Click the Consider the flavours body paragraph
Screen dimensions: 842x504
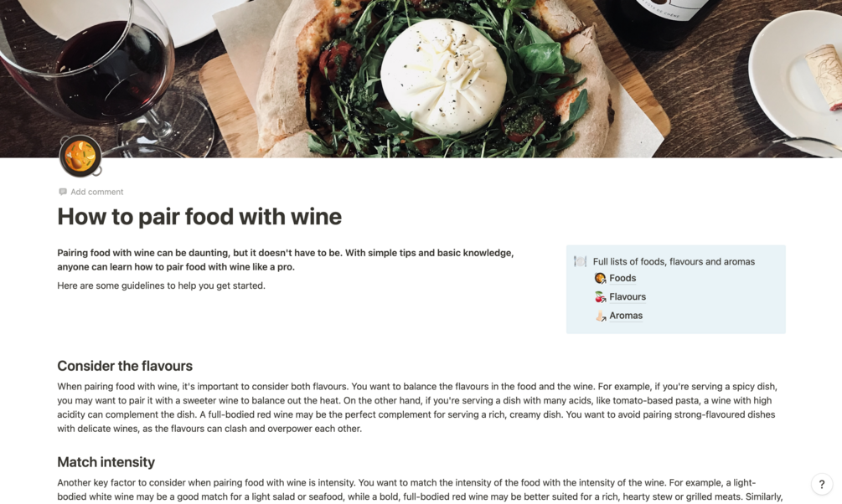(417, 408)
